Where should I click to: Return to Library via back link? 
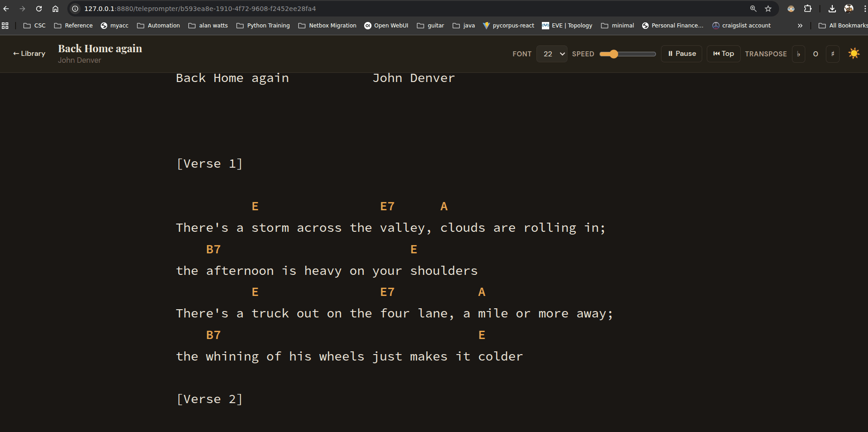pos(29,54)
